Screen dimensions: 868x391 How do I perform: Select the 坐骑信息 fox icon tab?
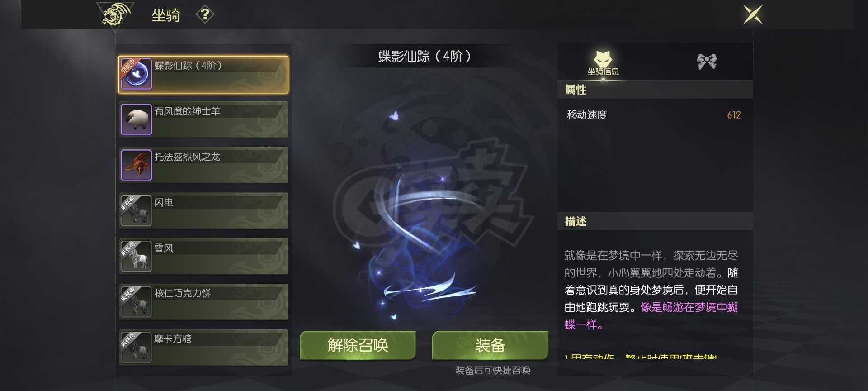(603, 63)
